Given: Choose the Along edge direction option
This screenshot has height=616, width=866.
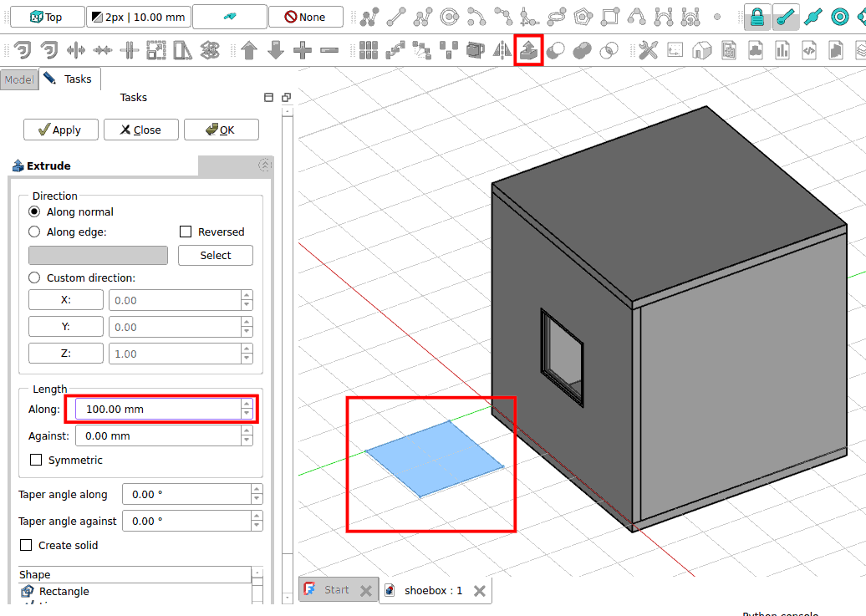Looking at the screenshot, I should click(x=34, y=232).
